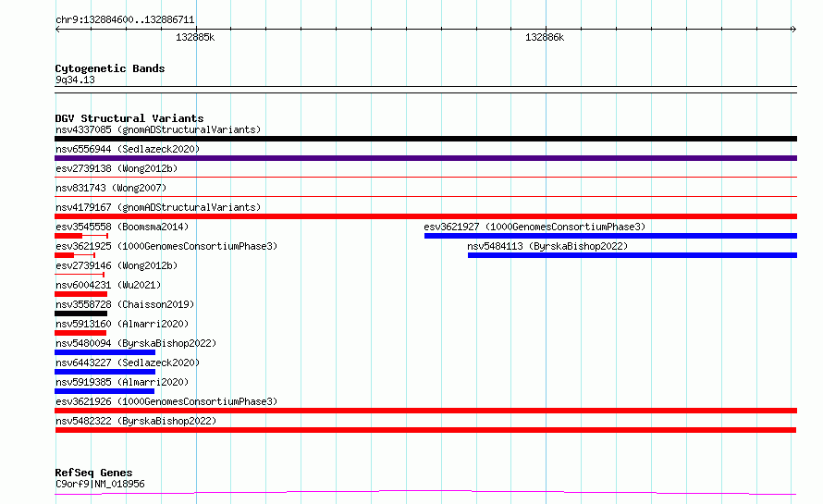Select the blue nsv5919385 variant bar

[104, 391]
